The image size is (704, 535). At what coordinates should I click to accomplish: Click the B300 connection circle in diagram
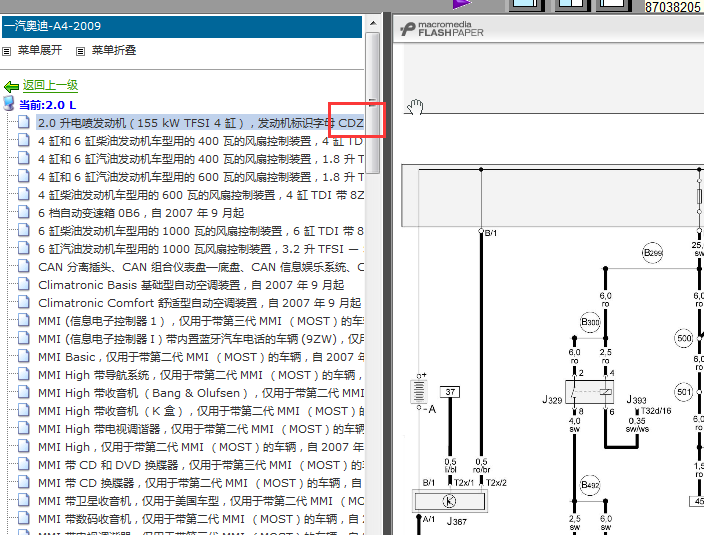(590, 322)
